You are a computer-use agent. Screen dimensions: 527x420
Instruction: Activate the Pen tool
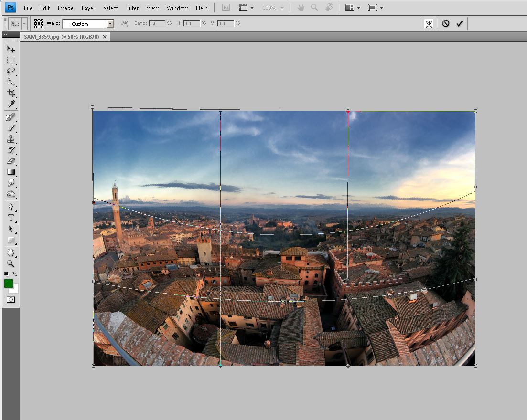click(x=11, y=207)
